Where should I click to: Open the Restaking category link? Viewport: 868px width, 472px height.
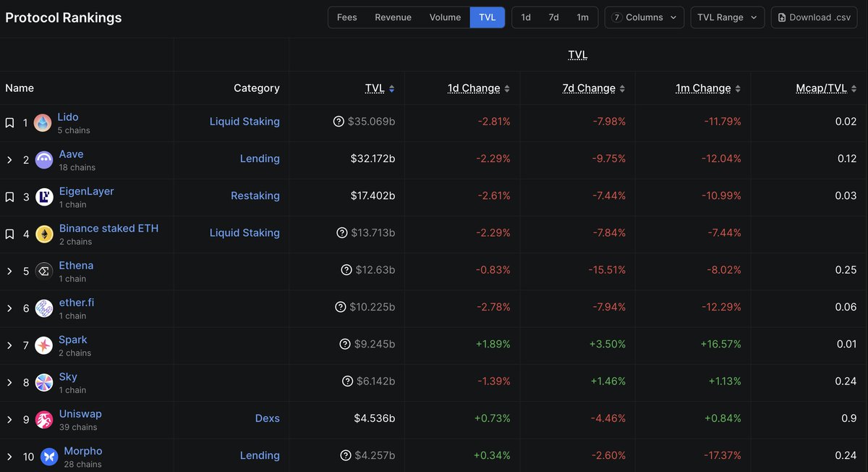255,195
